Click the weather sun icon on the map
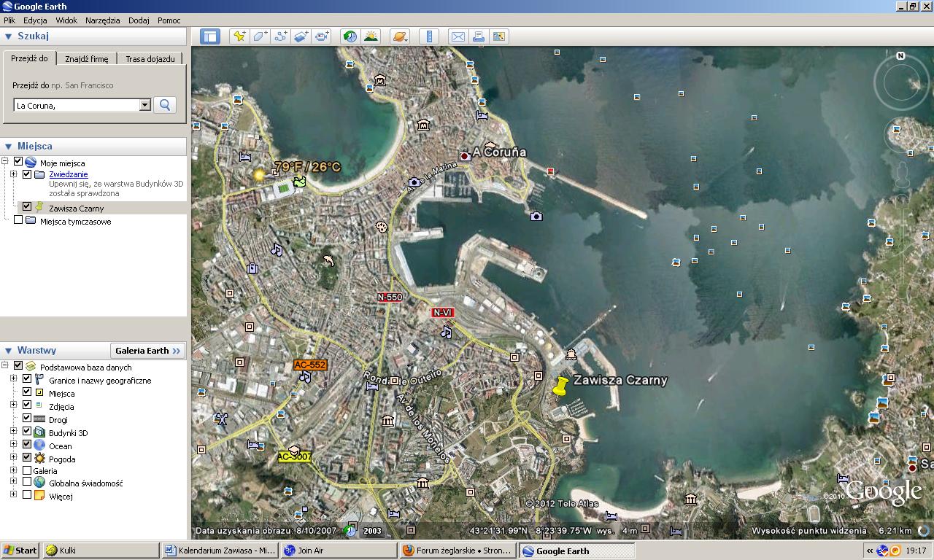The width and height of the screenshot is (934, 560). 258,174
